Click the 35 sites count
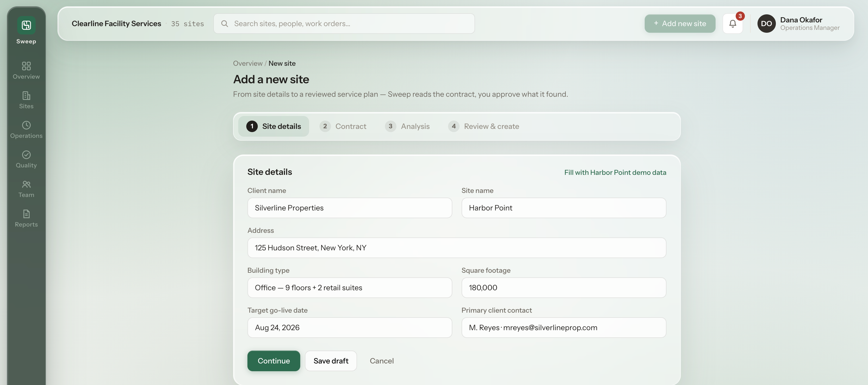 [187, 24]
